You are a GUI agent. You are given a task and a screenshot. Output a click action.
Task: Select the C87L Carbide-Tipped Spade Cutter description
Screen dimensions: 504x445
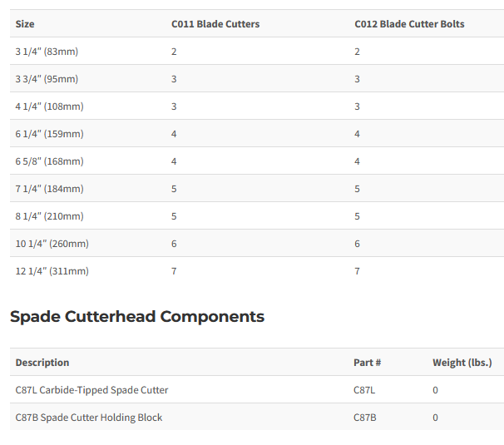point(91,390)
